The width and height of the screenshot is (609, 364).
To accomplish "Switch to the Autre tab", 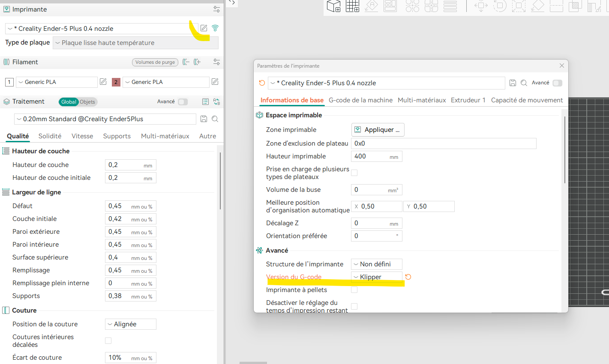I will (x=208, y=136).
